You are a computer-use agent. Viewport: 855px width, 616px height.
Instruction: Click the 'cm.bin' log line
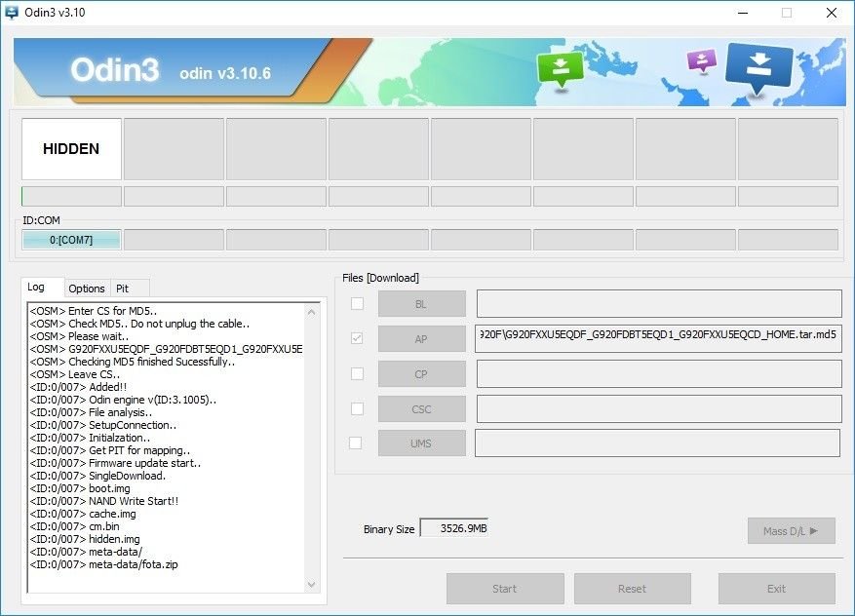click(74, 526)
